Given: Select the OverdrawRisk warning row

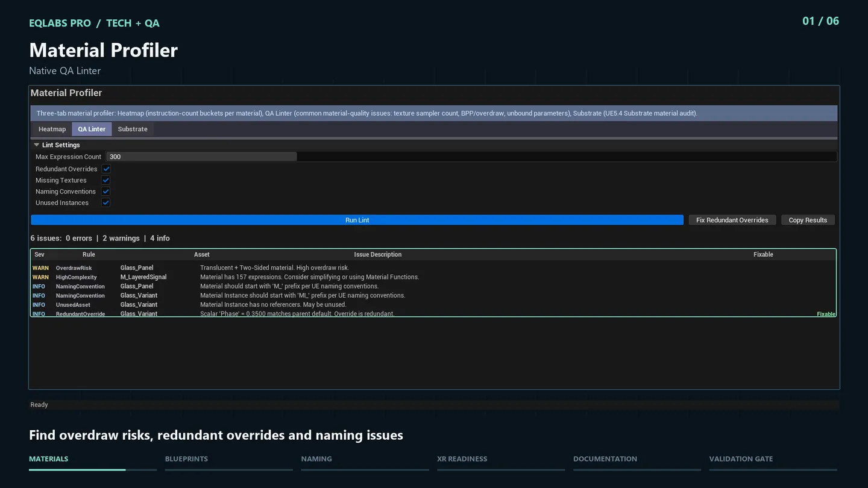Looking at the screenshot, I should coord(433,268).
